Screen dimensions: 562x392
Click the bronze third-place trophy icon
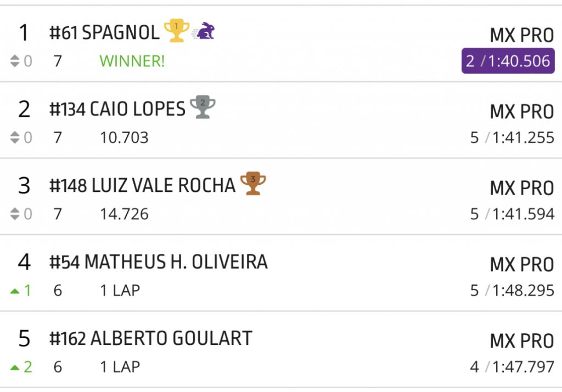tap(252, 184)
